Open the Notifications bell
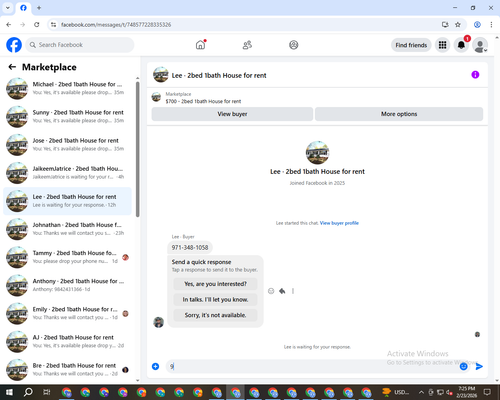Image resolution: width=500 pixels, height=400 pixels. tap(461, 45)
